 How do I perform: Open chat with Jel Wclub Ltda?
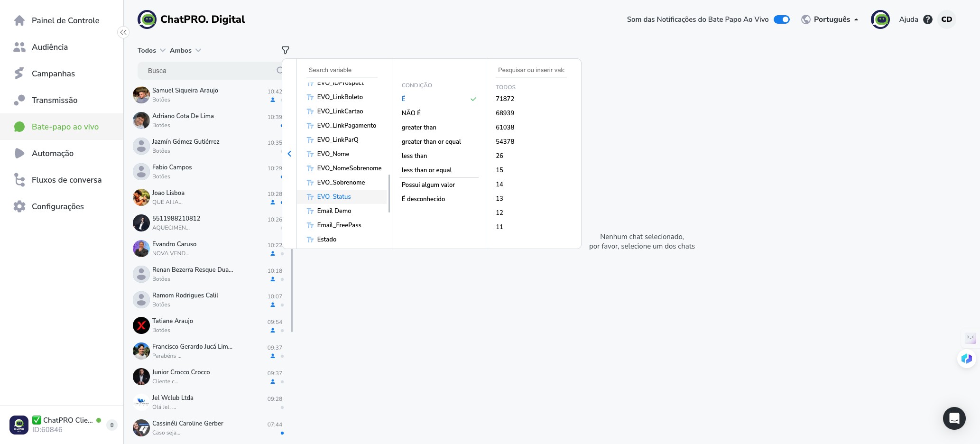(x=207, y=402)
